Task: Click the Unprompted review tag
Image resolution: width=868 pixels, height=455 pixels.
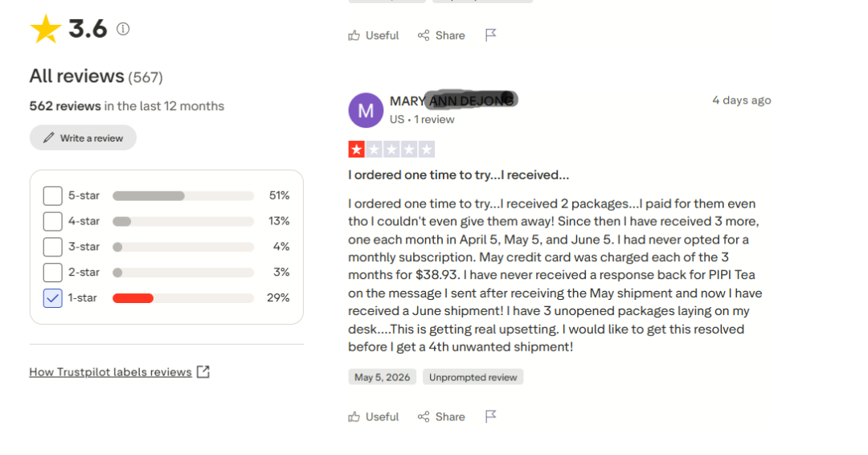Action: point(473,377)
